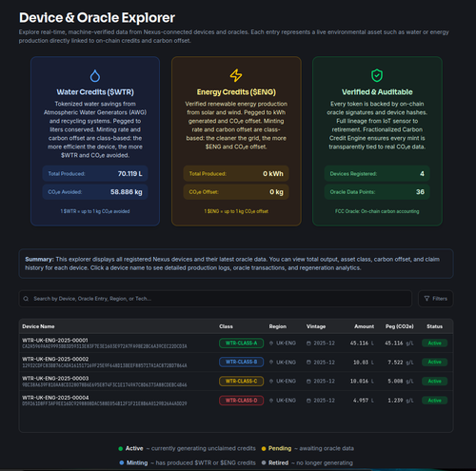This screenshot has height=471, width=476.
Task: Click the search magnifier icon
Action: coord(26,299)
